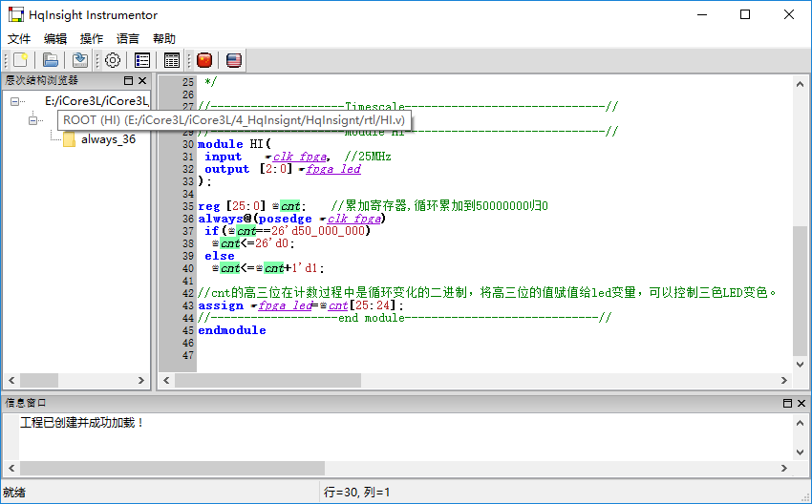Open settings via the gear icon
Image resolution: width=812 pixels, height=504 pixels.
click(113, 60)
